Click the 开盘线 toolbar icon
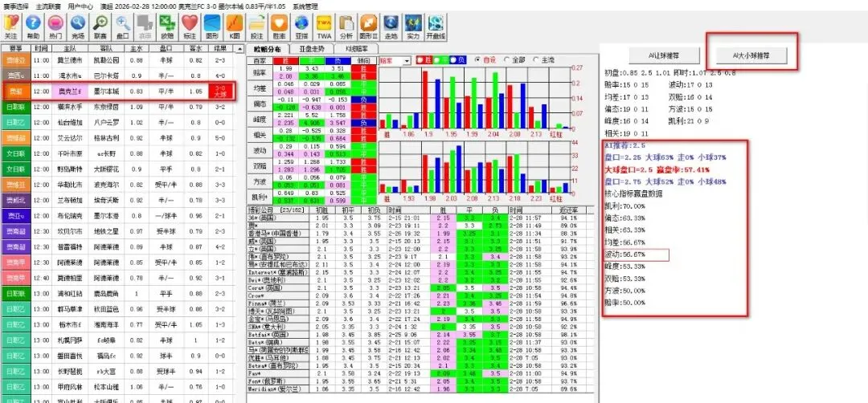The image size is (868, 403). point(436,26)
